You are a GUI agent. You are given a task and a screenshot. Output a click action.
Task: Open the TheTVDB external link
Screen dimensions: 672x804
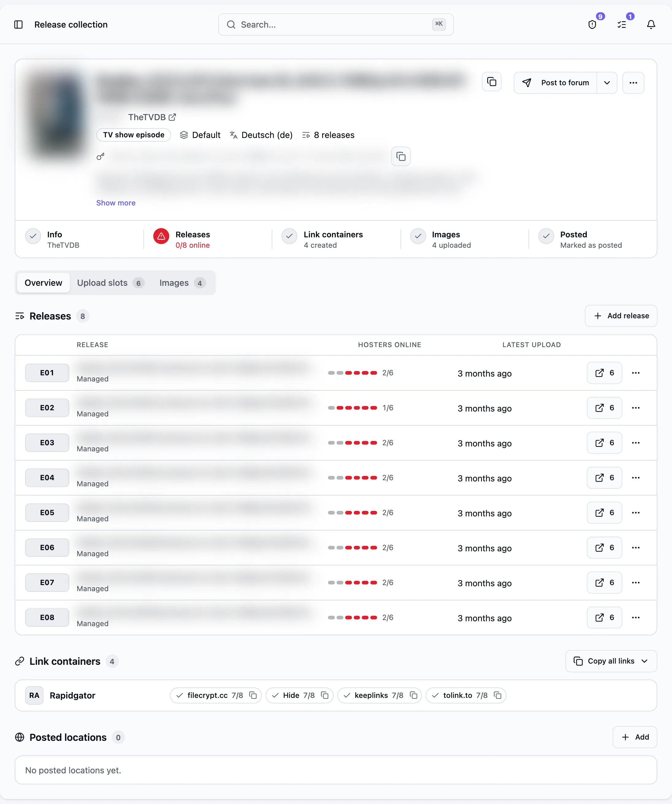[x=152, y=117]
